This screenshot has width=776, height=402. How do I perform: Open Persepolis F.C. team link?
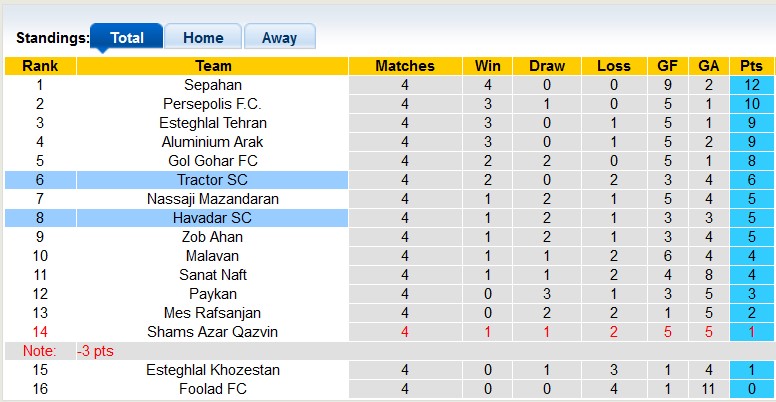click(212, 104)
